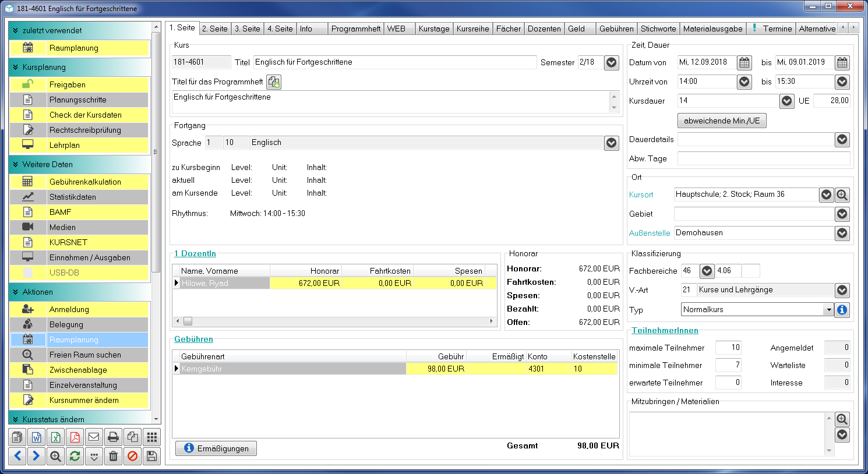Open calendar picker for Datum von
Screen dimensions: 868x474
point(744,62)
